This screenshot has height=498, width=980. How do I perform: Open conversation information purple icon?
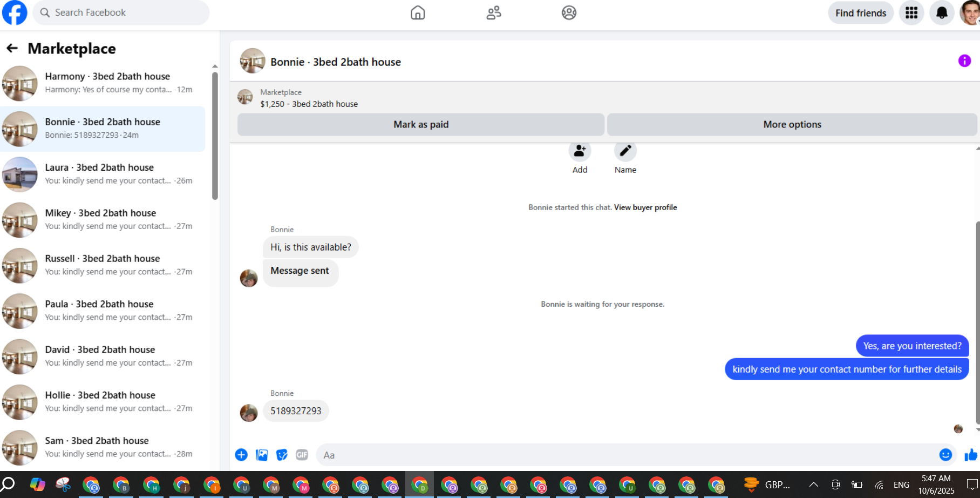point(964,60)
